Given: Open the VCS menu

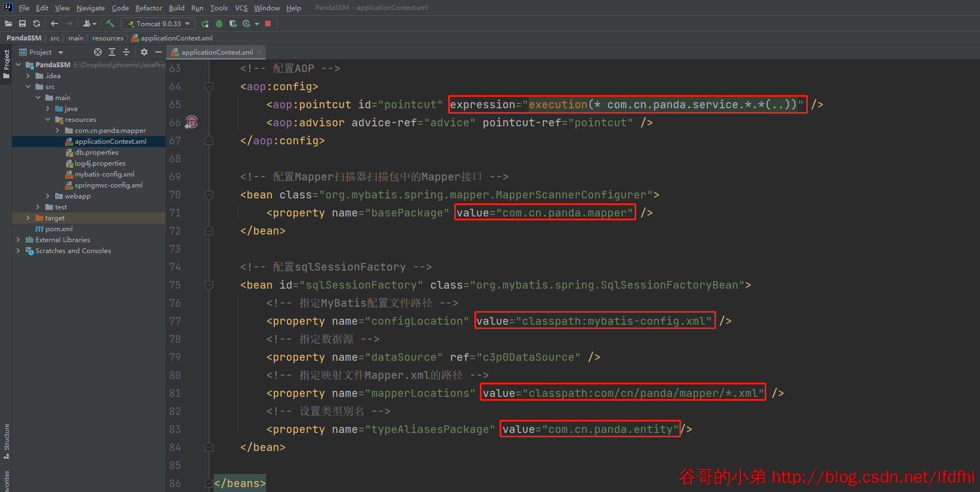Looking at the screenshot, I should (x=241, y=8).
